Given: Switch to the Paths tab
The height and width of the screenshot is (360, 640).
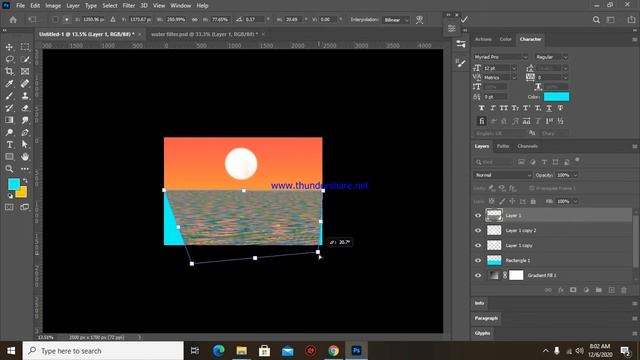Looking at the screenshot, I should (x=503, y=146).
